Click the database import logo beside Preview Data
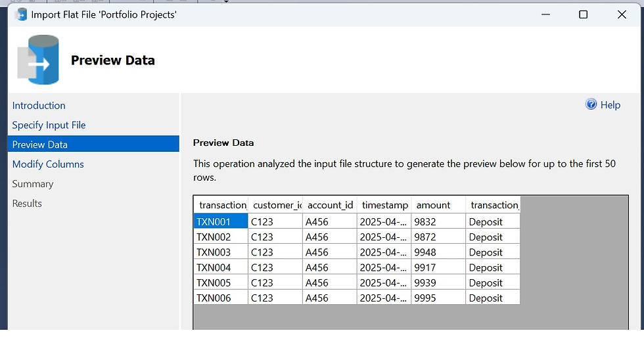The height and width of the screenshot is (339, 644). tap(38, 60)
